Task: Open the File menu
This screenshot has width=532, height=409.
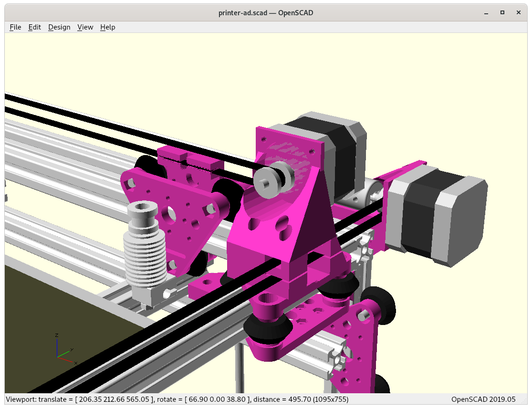Action: (x=15, y=27)
